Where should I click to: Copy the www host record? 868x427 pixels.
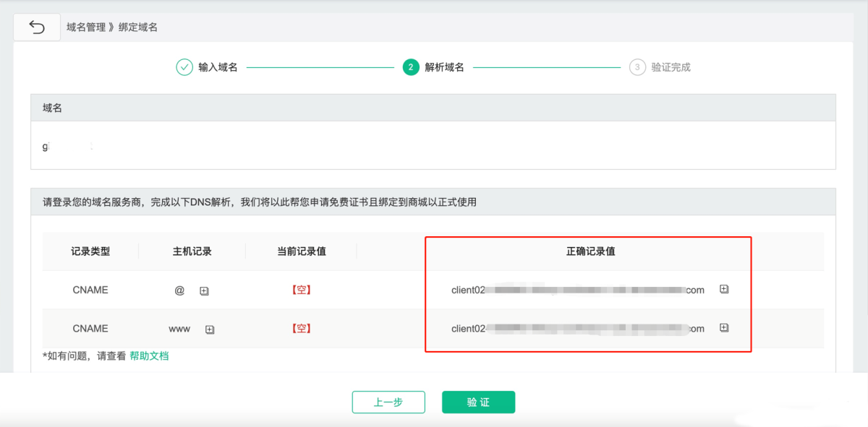point(210,329)
